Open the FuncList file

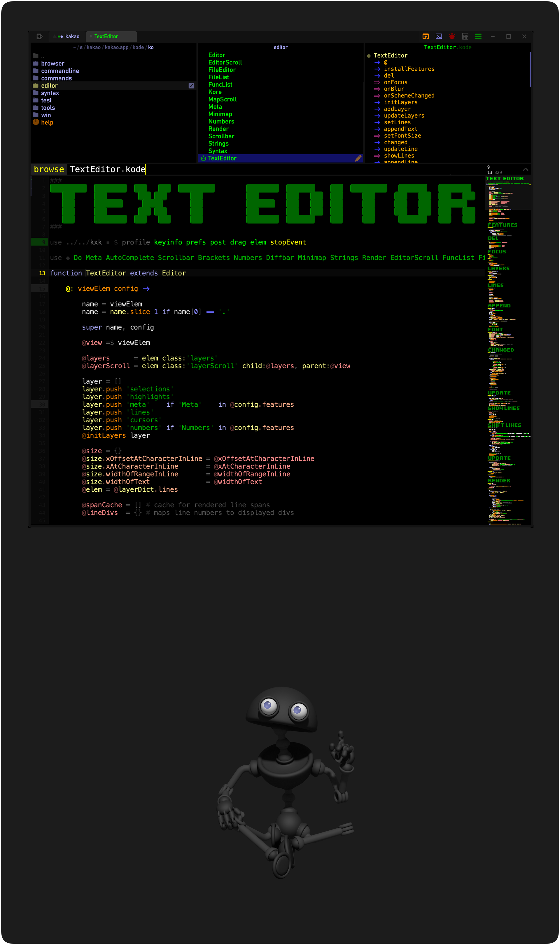click(x=220, y=85)
